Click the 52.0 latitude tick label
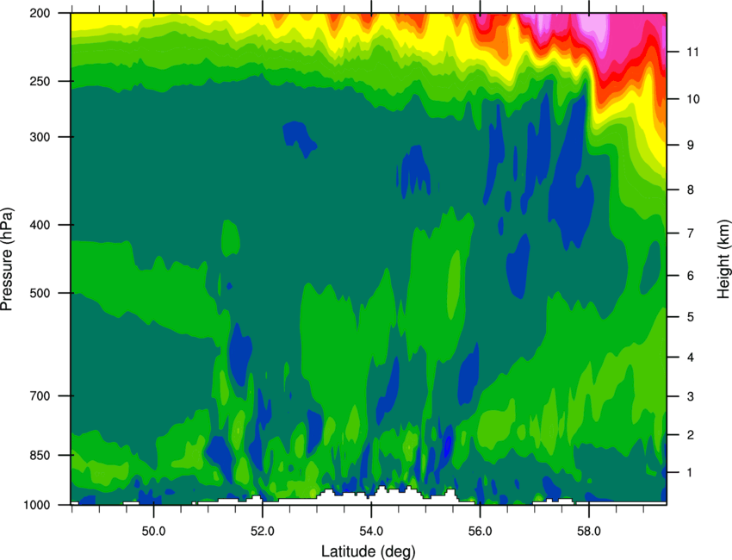Screen dimensions: 732x560 pyautogui.click(x=263, y=531)
